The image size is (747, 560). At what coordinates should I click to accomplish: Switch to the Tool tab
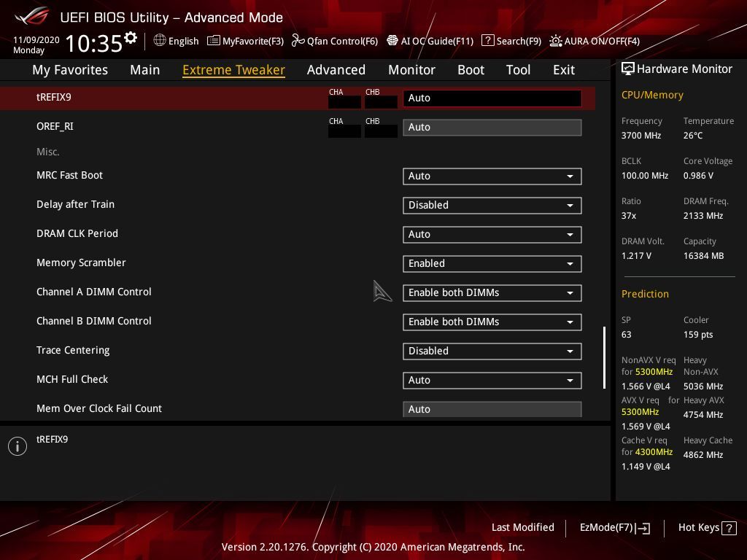click(x=519, y=70)
